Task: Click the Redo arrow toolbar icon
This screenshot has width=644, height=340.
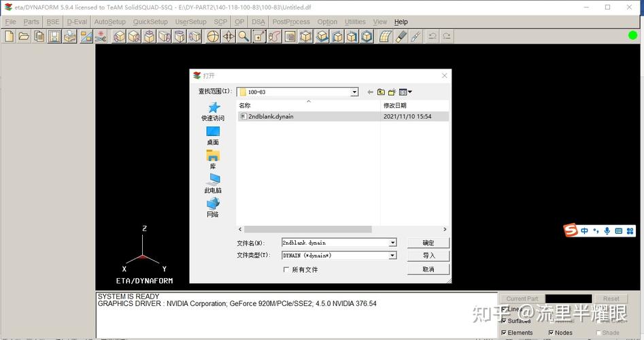Action: click(x=446, y=37)
